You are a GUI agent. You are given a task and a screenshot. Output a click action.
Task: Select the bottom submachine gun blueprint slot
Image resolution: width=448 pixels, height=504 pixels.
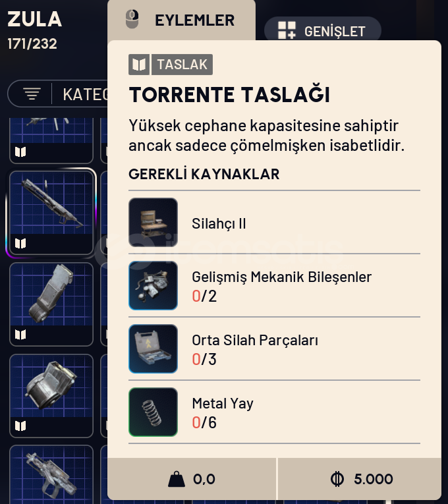point(51,475)
